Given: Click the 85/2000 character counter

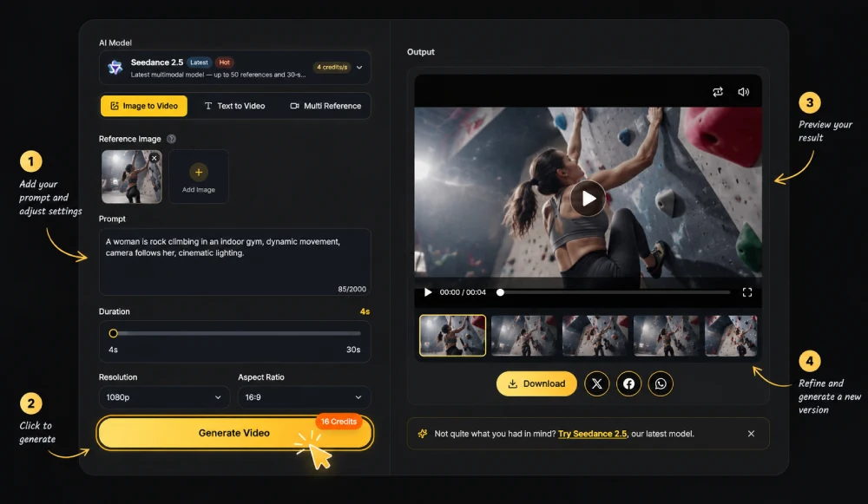Looking at the screenshot, I should [352, 289].
